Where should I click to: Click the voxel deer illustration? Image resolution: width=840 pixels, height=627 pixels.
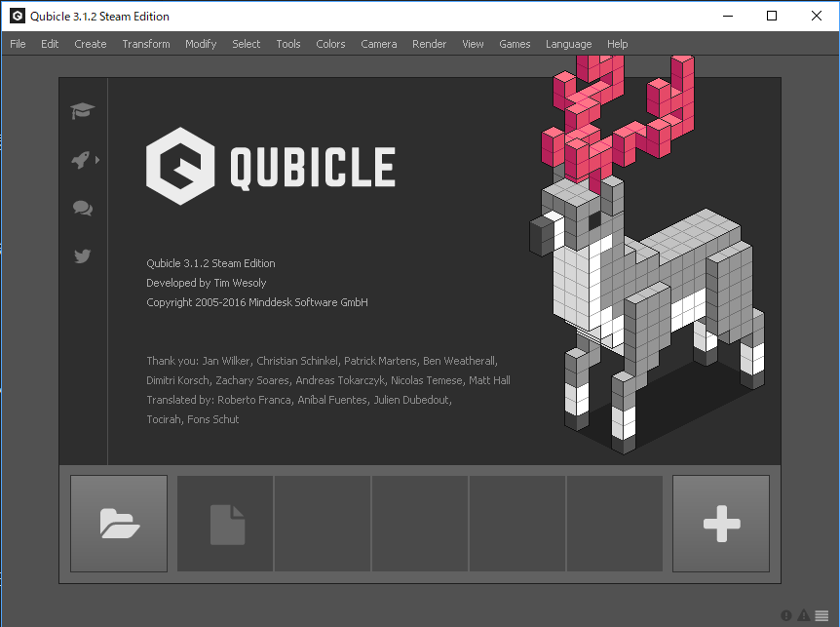[647, 255]
